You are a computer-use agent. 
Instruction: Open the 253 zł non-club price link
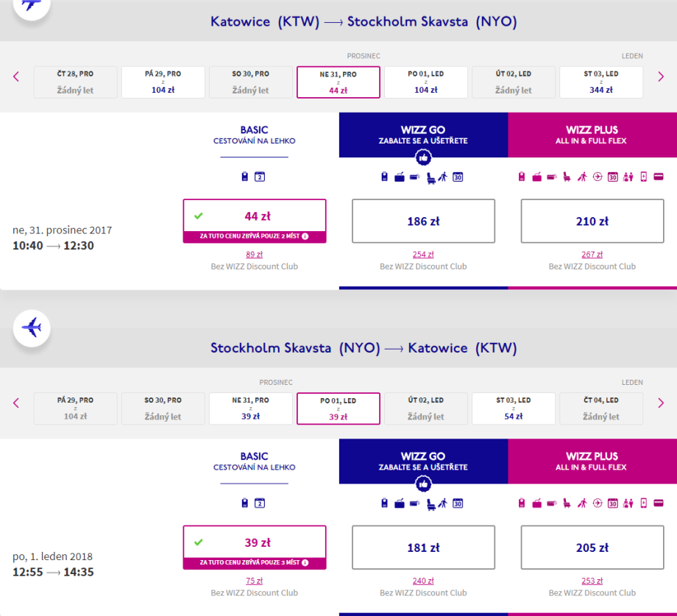(592, 581)
